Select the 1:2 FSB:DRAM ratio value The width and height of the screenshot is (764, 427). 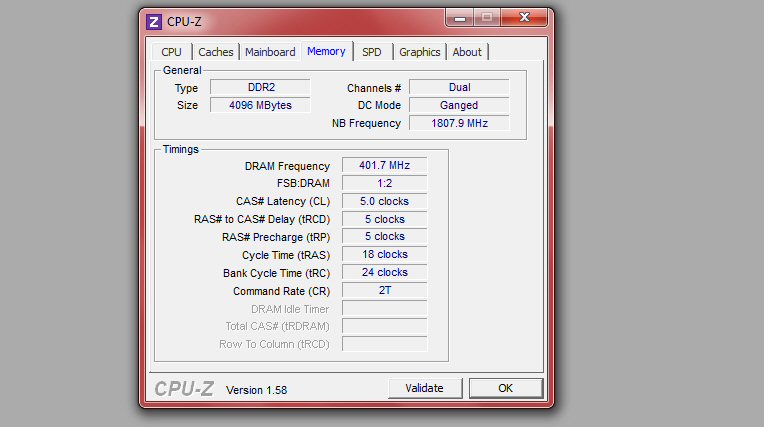tap(384, 183)
